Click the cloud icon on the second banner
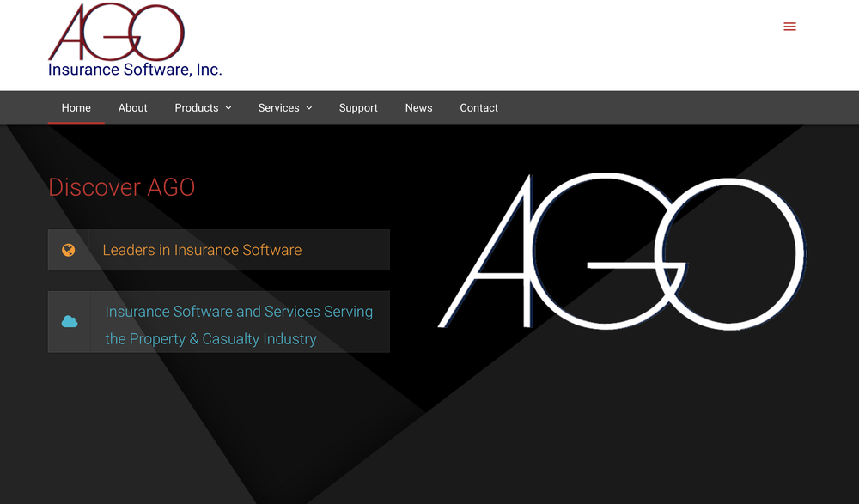 tap(70, 321)
